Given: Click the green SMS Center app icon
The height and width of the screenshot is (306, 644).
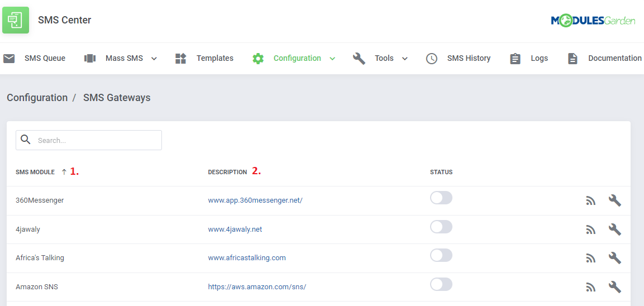Looking at the screenshot, I should (16, 20).
